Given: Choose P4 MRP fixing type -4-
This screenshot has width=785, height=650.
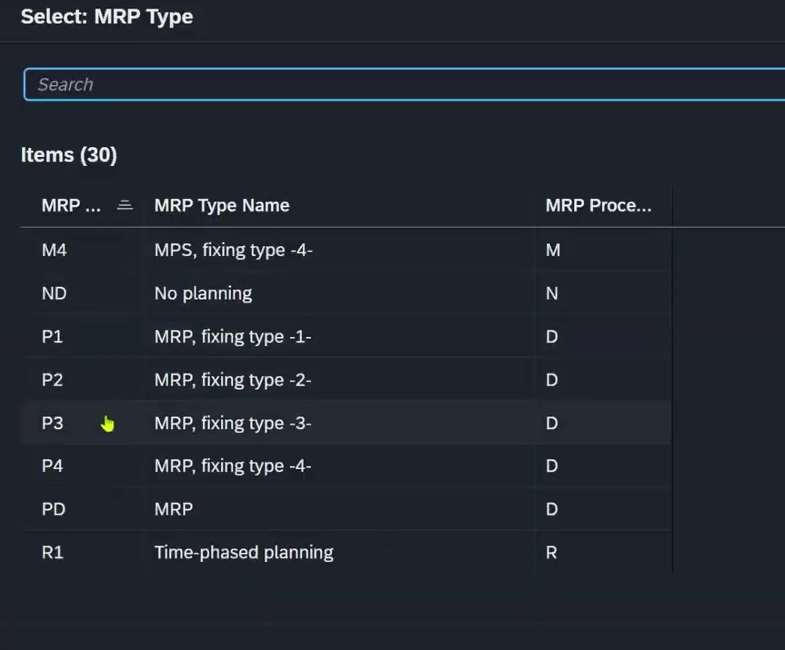Looking at the screenshot, I should (346, 466).
